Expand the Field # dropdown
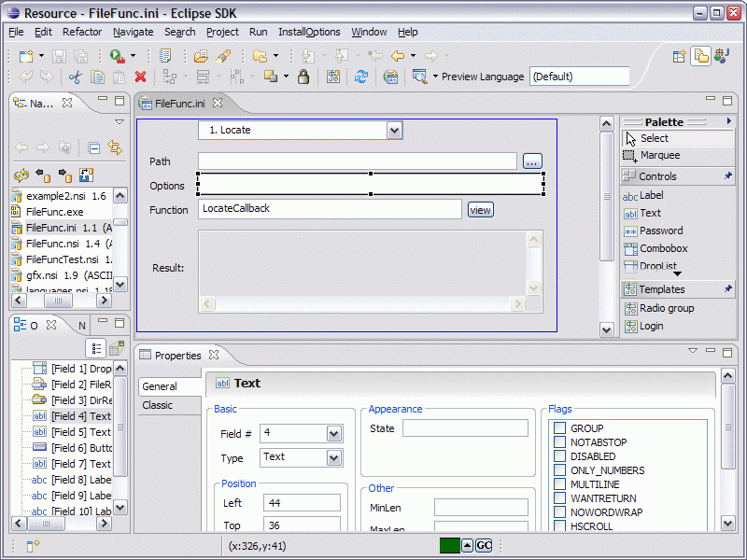 [333, 433]
